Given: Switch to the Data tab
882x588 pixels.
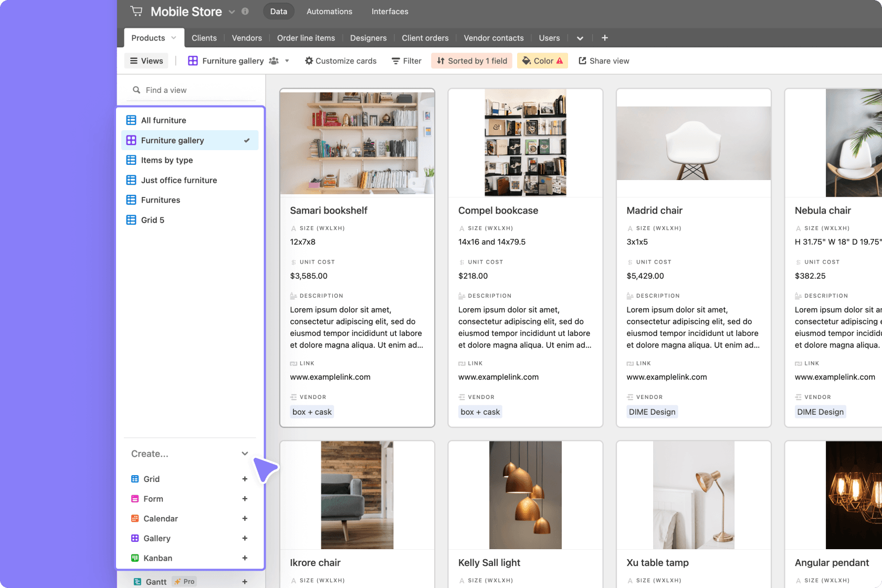Looking at the screenshot, I should 279,11.
